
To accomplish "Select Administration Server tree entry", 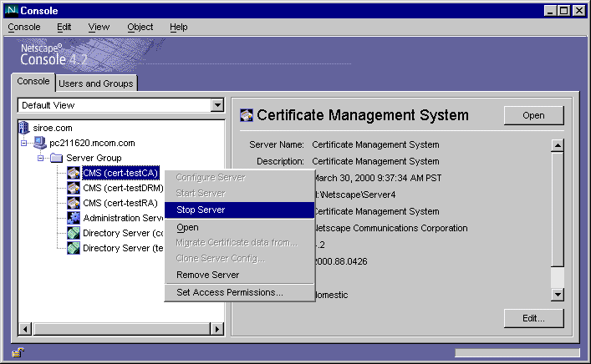I will [x=123, y=218].
